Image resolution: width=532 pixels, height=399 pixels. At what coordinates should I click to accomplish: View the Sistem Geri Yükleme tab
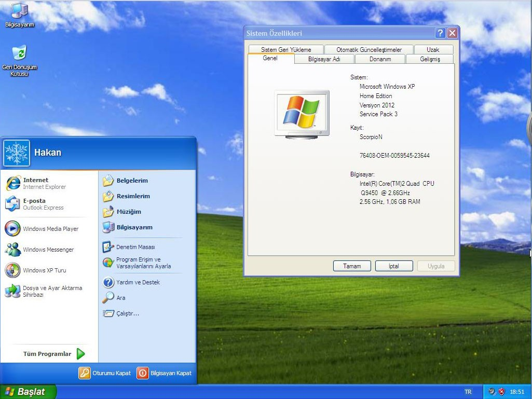(285, 48)
